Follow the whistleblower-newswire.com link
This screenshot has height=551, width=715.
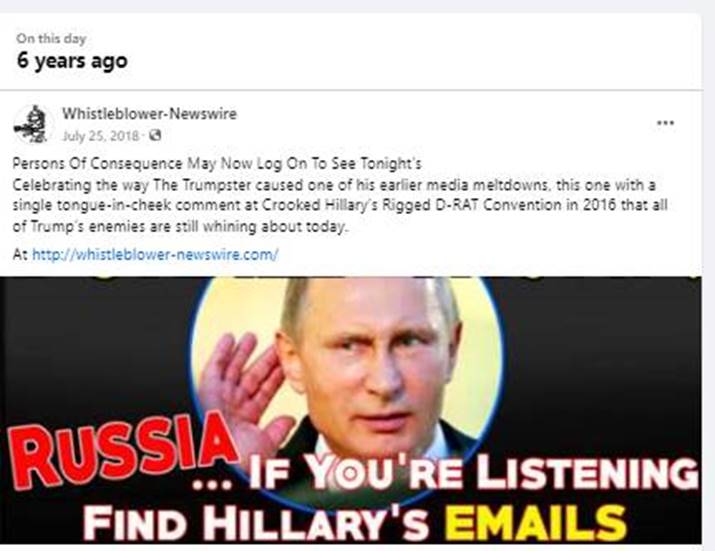tap(155, 255)
